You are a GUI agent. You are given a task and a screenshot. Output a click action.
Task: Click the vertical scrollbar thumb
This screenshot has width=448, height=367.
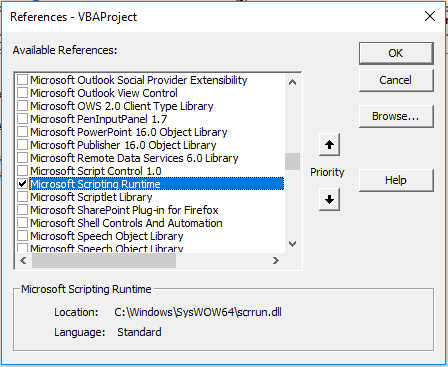[x=292, y=161]
